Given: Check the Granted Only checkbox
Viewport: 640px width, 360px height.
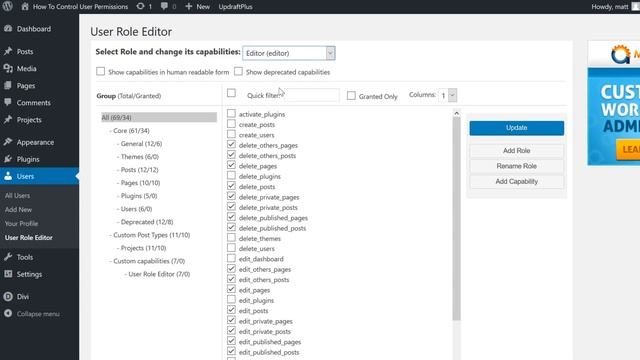Looking at the screenshot, I should tap(351, 96).
